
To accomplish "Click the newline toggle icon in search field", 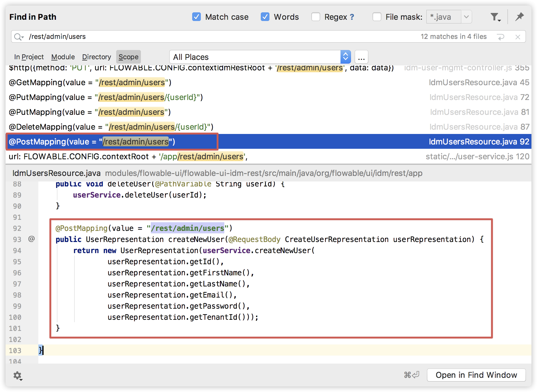I will pyautogui.click(x=501, y=37).
